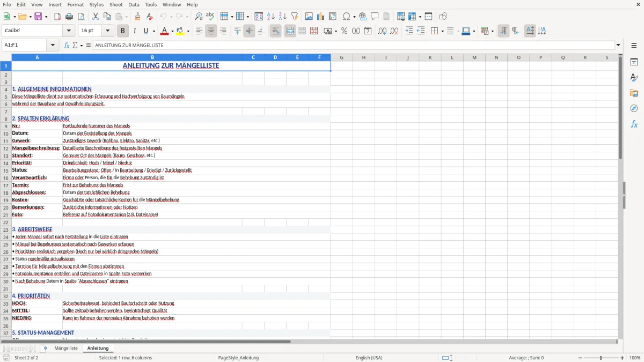Click the Sort Ascending icon
Viewport: 644px width, 362px height.
(271, 16)
